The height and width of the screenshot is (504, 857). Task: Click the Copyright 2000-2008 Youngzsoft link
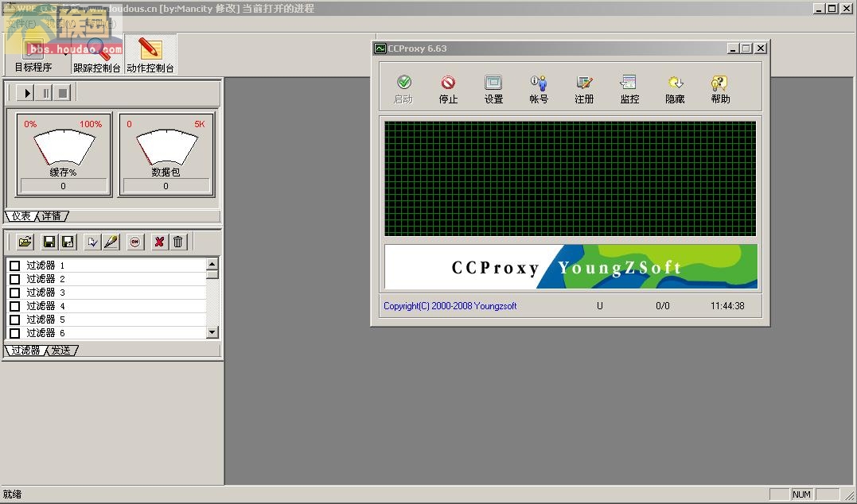(x=450, y=306)
